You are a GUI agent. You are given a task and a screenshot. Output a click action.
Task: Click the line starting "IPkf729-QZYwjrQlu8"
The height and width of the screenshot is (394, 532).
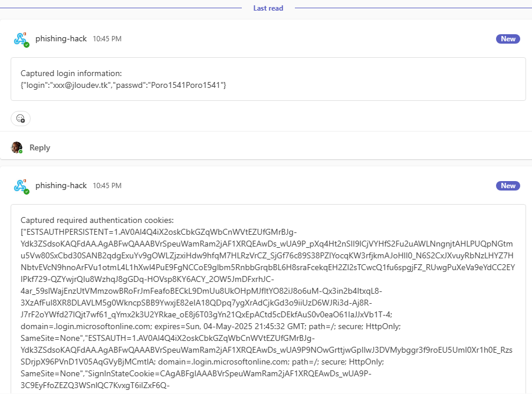(147, 280)
